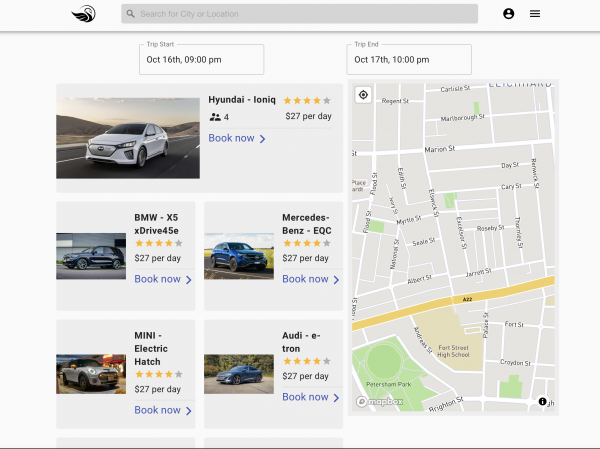Click the Mercedes-Benz EQC star rating
This screenshot has width=600, height=449.
pos(307,243)
